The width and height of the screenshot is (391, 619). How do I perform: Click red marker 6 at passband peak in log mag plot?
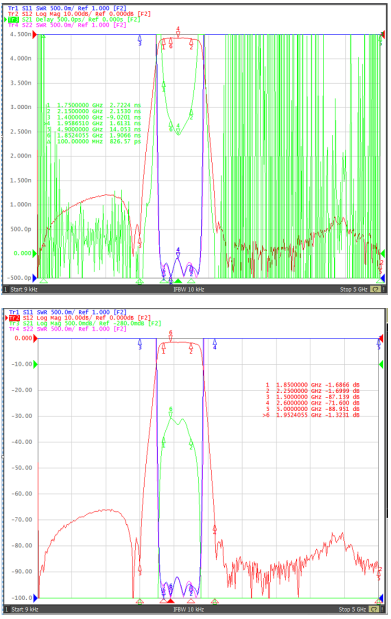(x=171, y=336)
